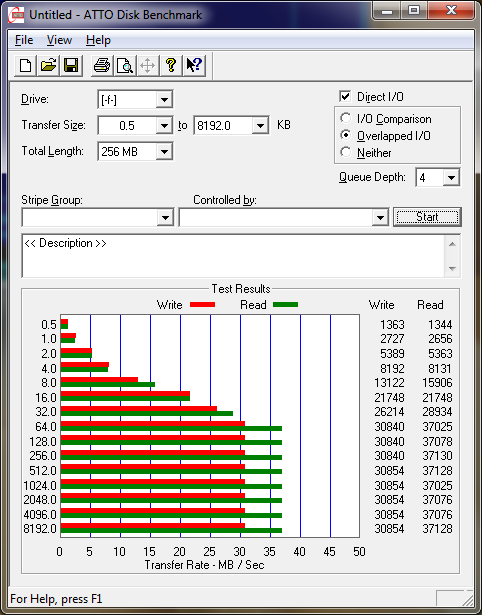Click the read value 28934
The height and width of the screenshot is (615, 482).
pos(437,412)
